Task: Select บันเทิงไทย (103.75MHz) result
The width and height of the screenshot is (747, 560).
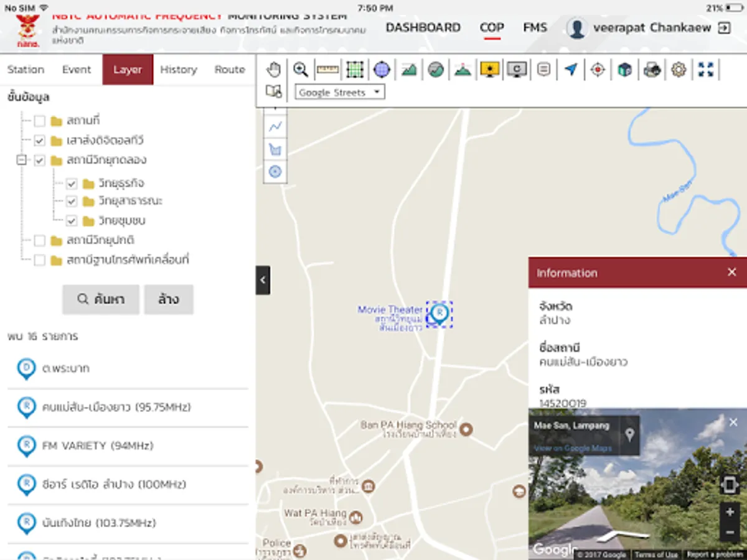Action: tap(128, 523)
